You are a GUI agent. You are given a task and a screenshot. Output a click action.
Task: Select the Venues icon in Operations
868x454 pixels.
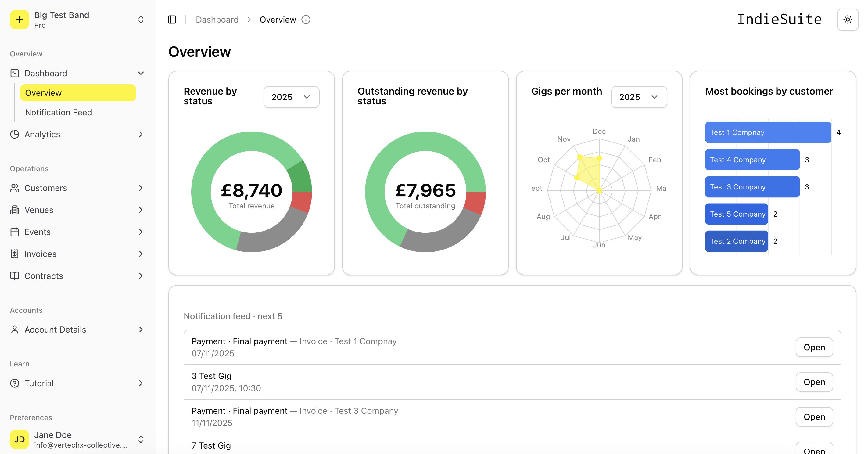point(15,210)
